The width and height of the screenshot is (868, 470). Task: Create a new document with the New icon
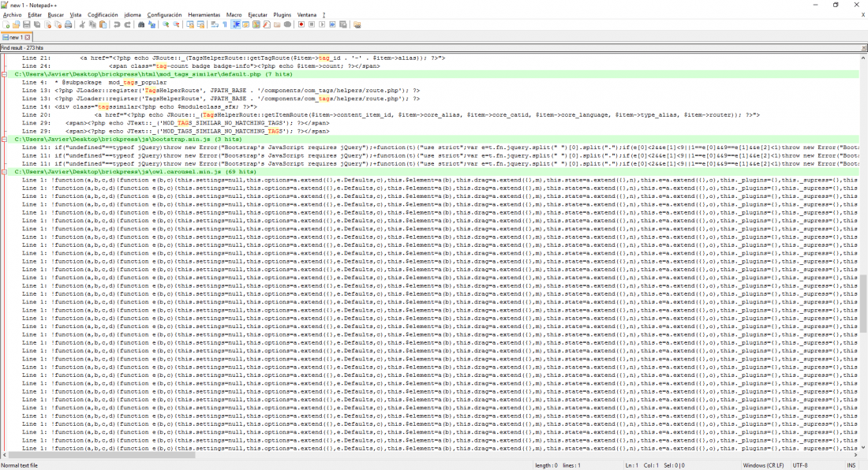(x=6, y=24)
